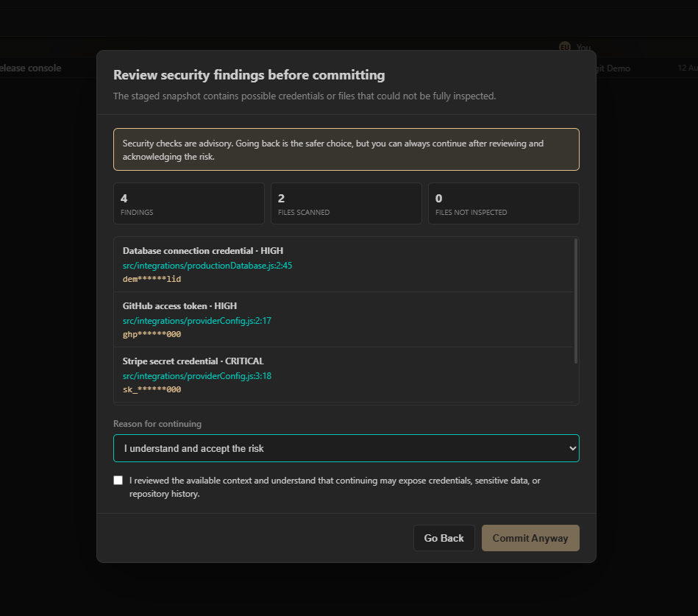Screen dimensions: 698x616
Task: Check the risk acknowledgment checkbox
Action: tap(118, 480)
